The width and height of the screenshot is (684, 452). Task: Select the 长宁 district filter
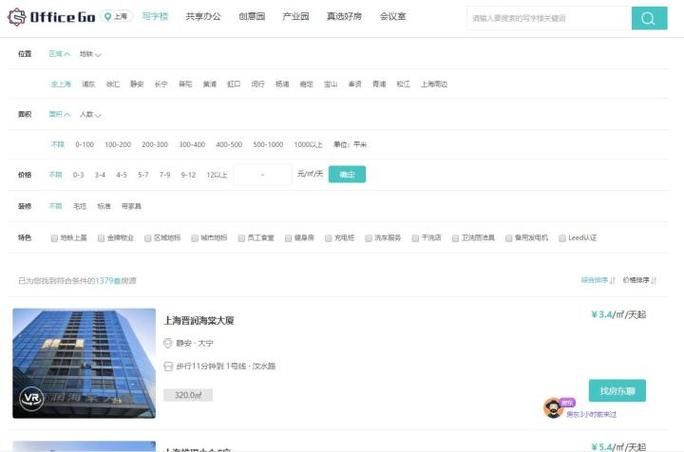coord(161,84)
